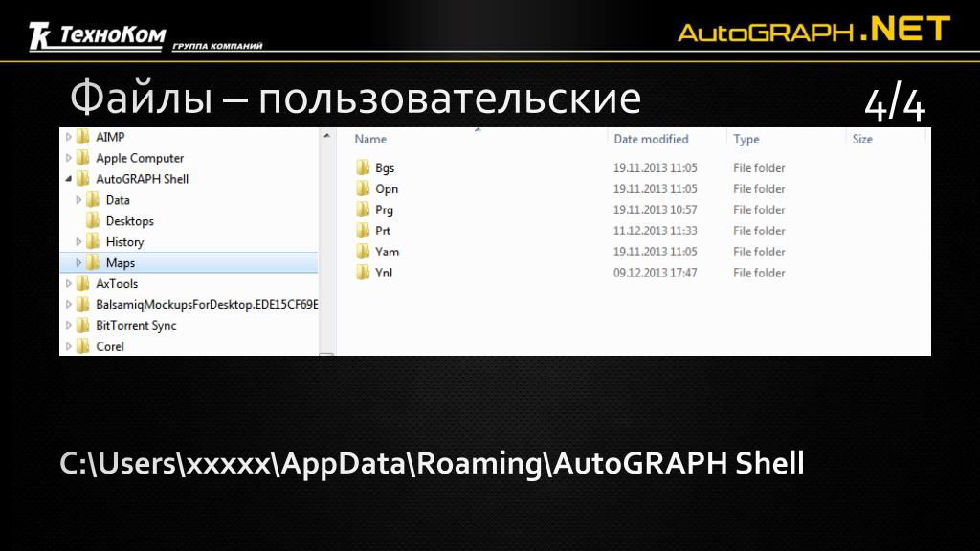
Task: Click the Desktops folder icon
Action: click(x=93, y=221)
